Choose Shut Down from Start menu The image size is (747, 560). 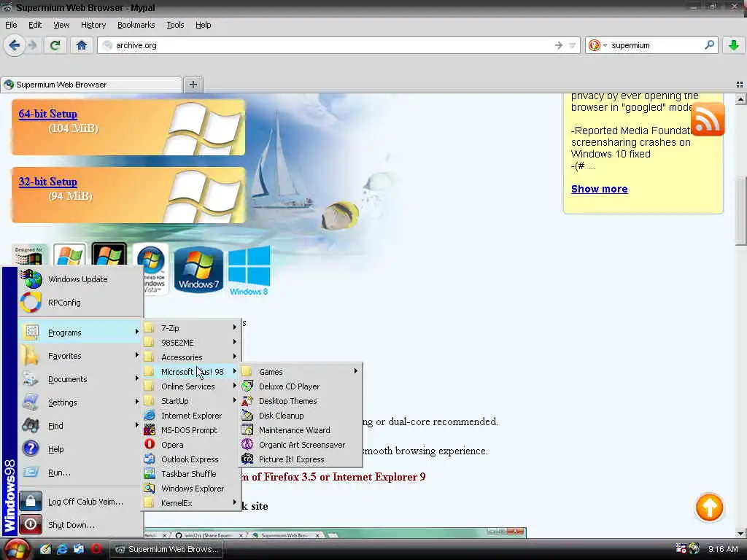[x=80, y=525]
